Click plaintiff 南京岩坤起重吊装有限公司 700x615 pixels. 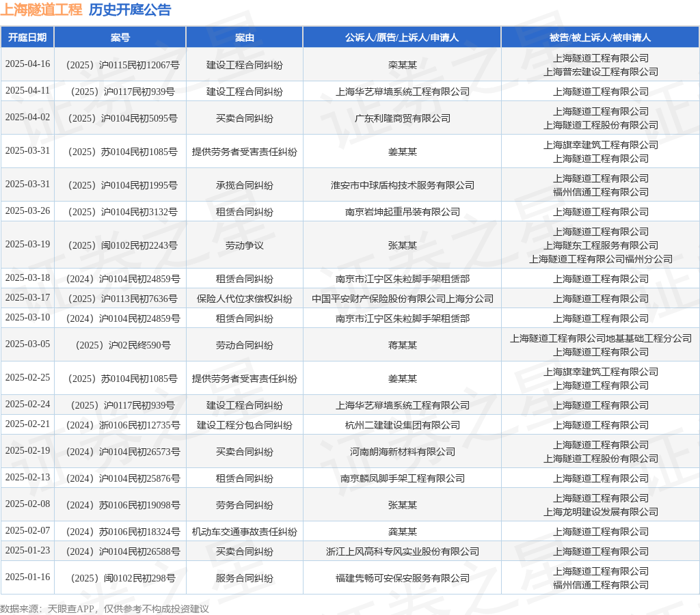[x=402, y=212]
